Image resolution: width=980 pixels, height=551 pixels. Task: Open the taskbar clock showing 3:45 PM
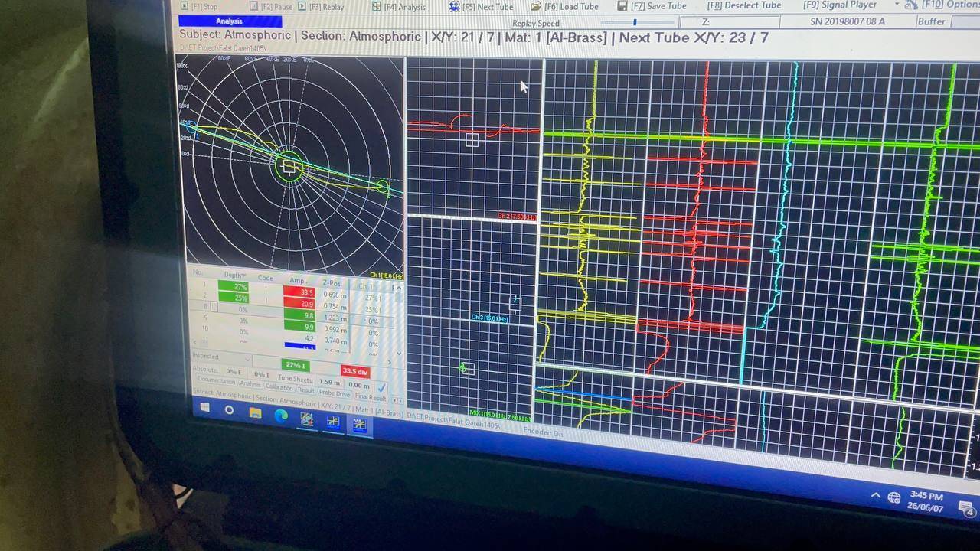click(x=926, y=501)
